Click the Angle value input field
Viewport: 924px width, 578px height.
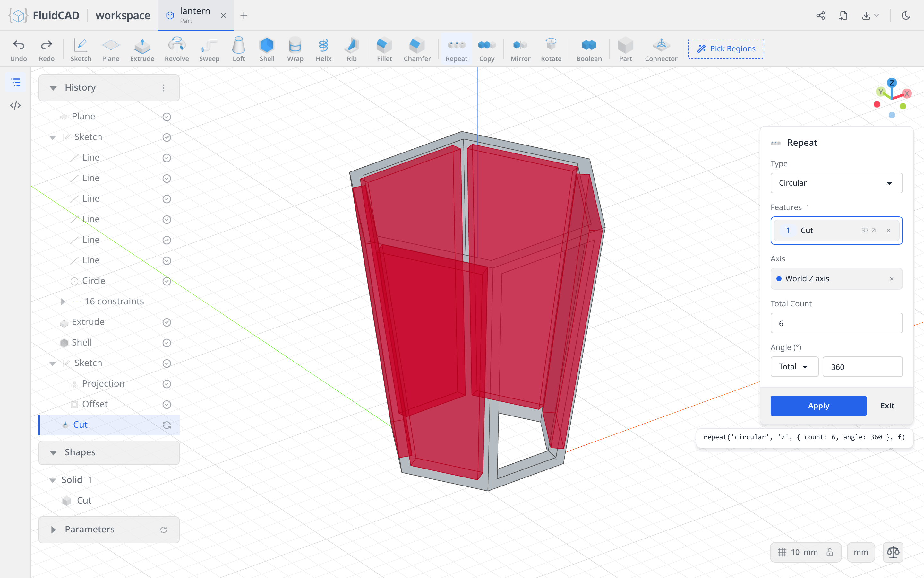(x=862, y=367)
